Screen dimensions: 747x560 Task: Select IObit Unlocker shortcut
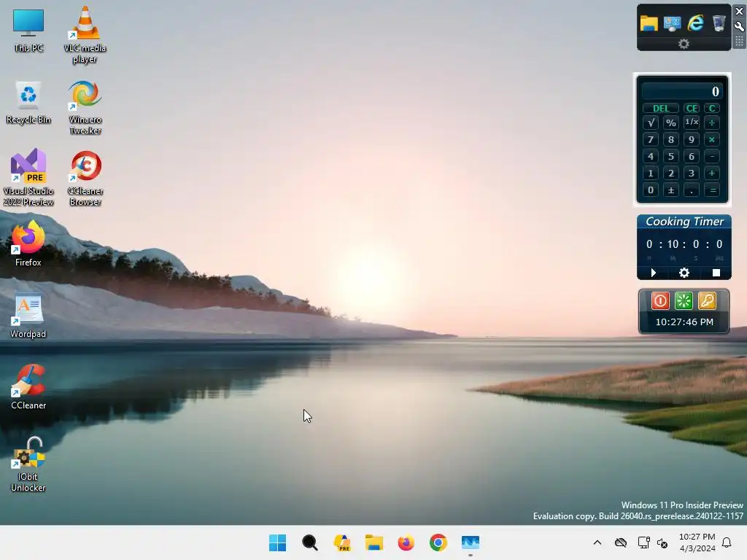pyautogui.click(x=28, y=464)
